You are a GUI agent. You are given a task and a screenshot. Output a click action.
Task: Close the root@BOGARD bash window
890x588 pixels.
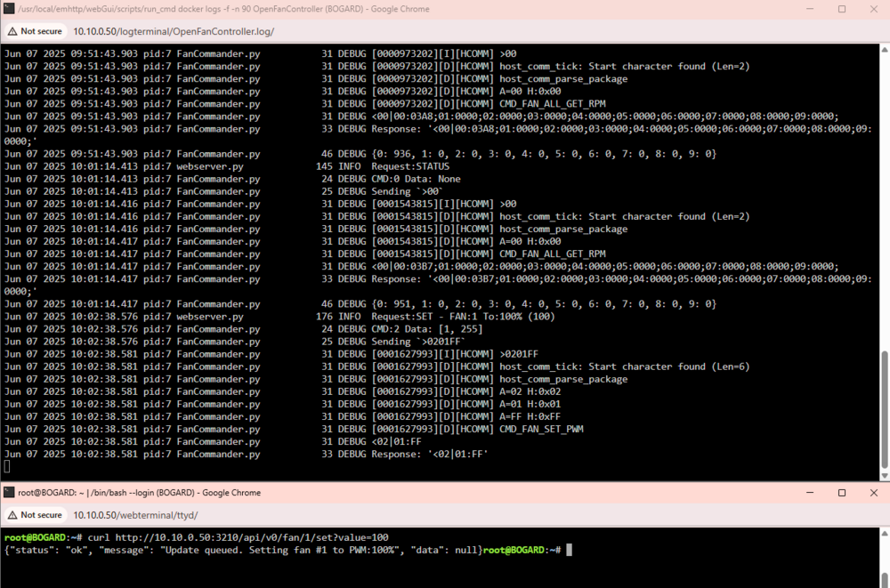coord(874,492)
